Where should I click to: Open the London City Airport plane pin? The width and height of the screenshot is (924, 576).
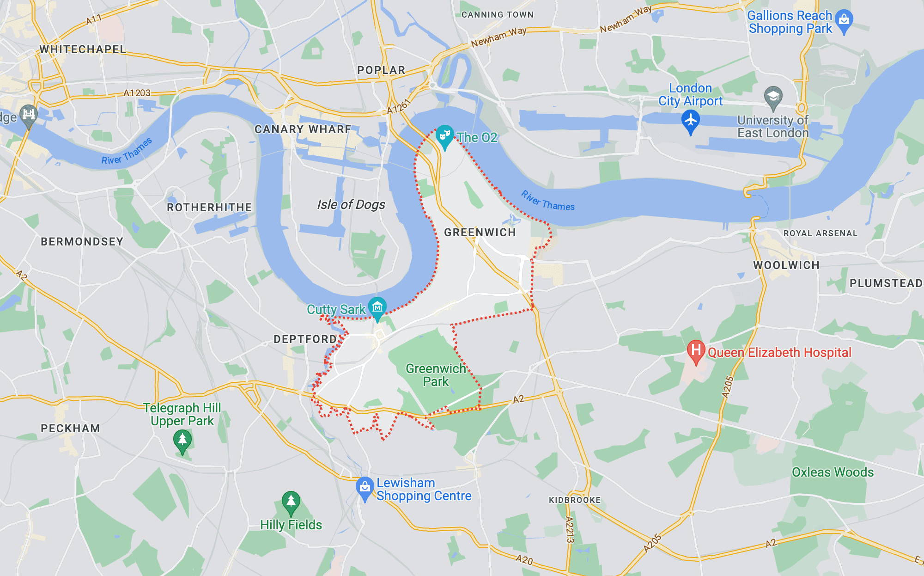(x=690, y=123)
